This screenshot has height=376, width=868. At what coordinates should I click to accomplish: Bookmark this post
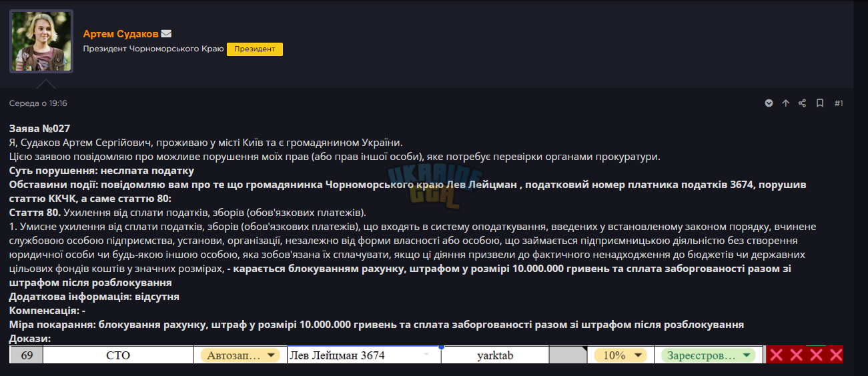coord(820,103)
